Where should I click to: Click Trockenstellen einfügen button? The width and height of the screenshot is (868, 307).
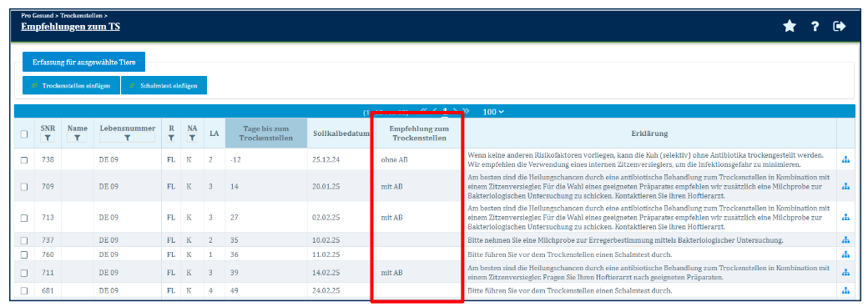click(x=72, y=86)
